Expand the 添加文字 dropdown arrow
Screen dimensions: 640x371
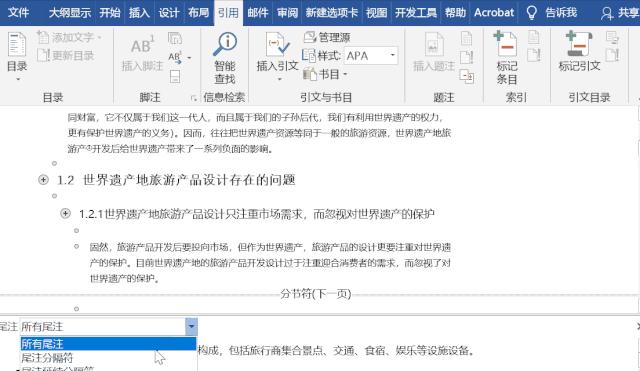[x=99, y=38]
